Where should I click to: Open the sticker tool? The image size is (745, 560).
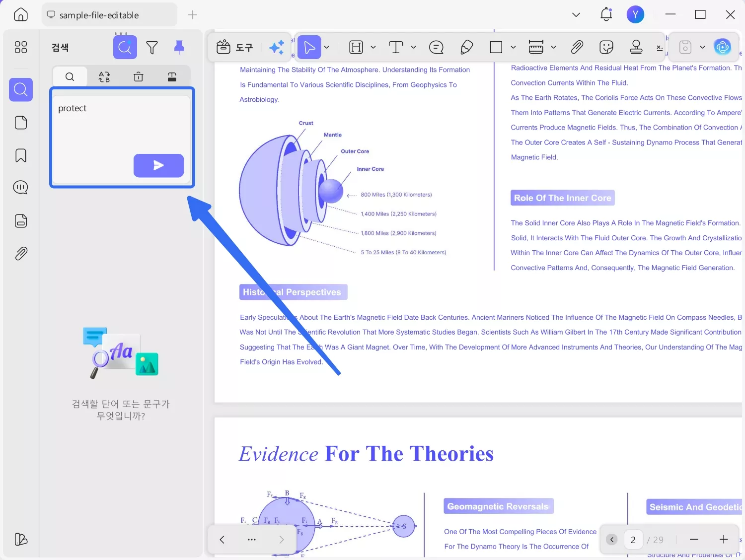606,48
